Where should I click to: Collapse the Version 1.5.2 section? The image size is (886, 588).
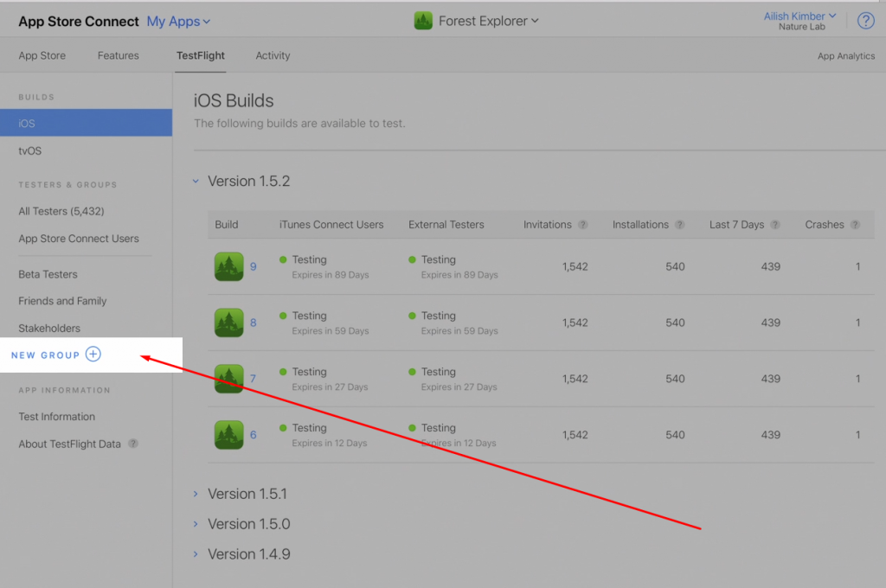[x=196, y=182]
